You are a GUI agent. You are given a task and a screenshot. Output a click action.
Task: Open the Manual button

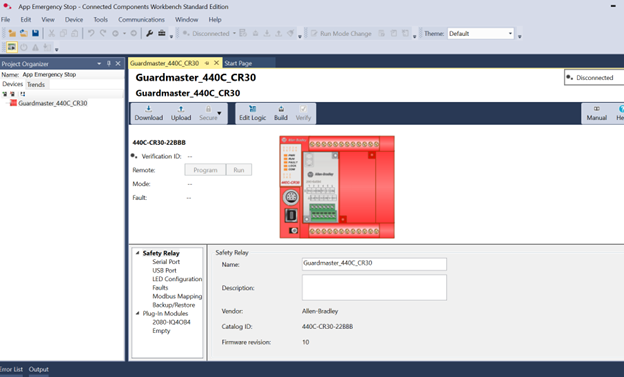click(597, 113)
